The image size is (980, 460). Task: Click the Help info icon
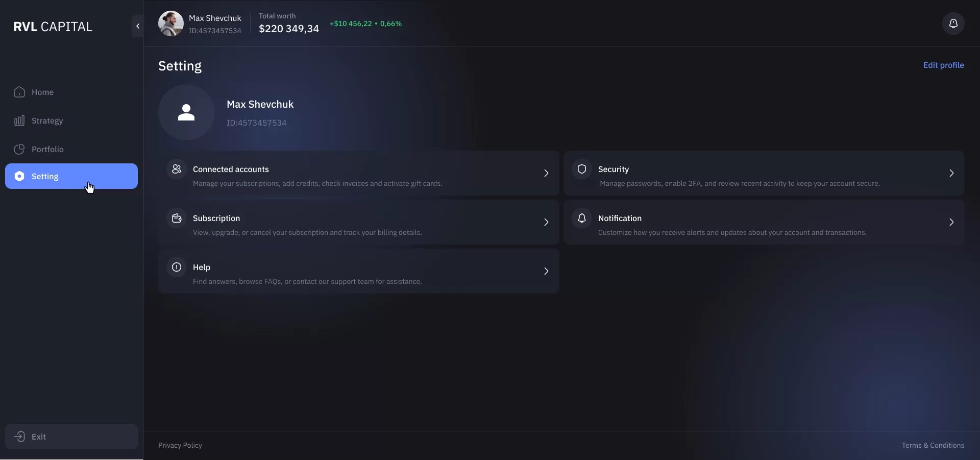pyautogui.click(x=177, y=267)
